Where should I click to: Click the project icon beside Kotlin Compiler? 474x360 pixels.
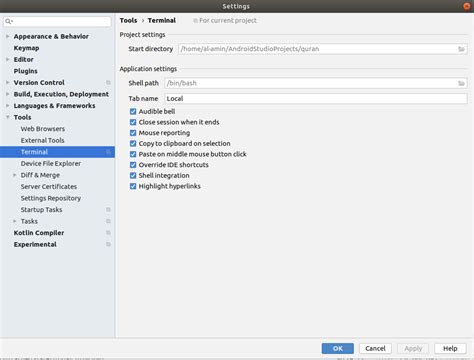pyautogui.click(x=108, y=233)
